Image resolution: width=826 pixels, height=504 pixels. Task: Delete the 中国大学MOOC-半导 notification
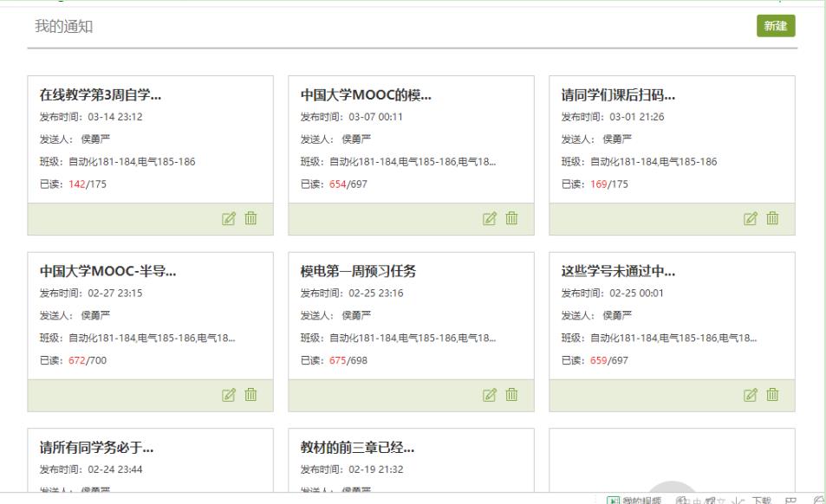[x=251, y=395]
